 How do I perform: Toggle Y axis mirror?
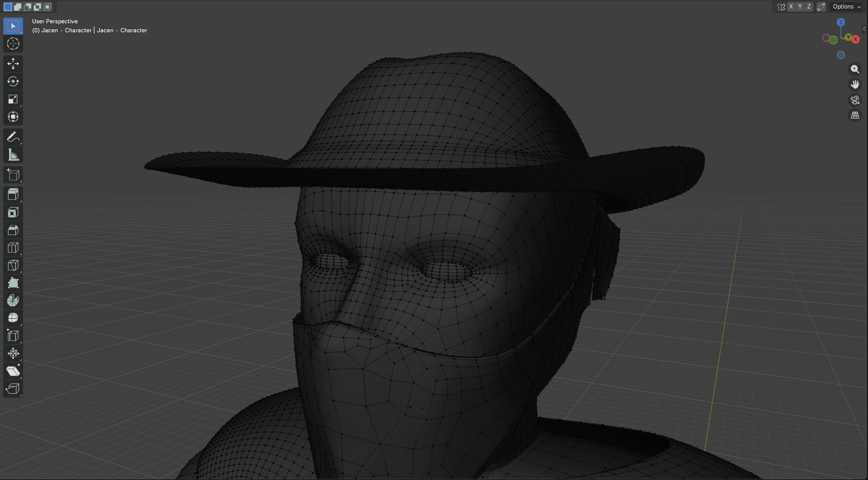(800, 7)
